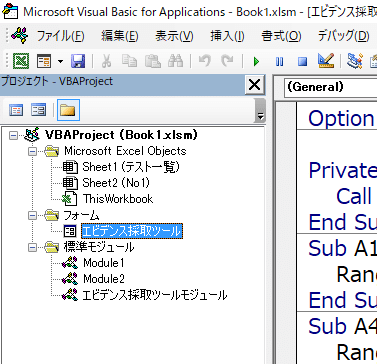
Task: Click the Call keyword in code
Action: (x=354, y=196)
